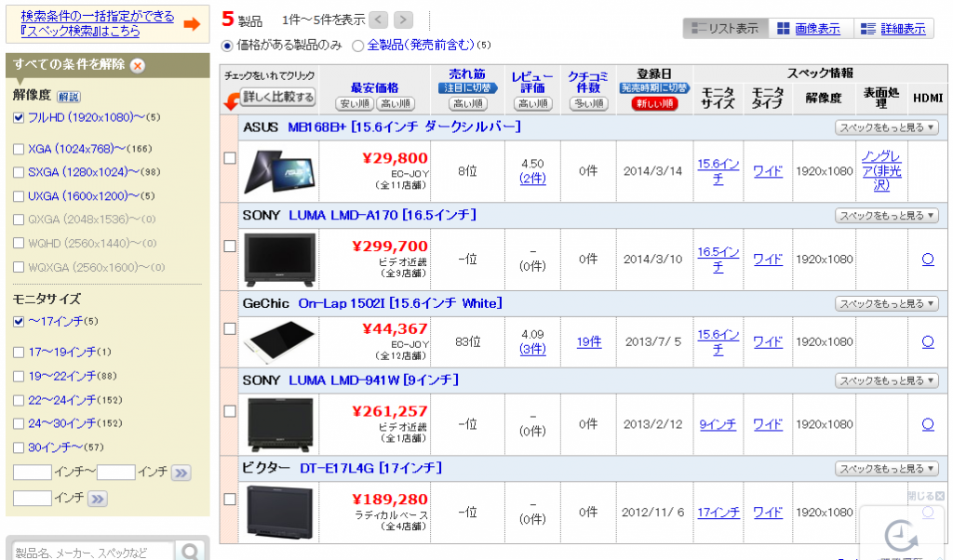Check SXGA (1280x1024) resolution filter

[19, 172]
